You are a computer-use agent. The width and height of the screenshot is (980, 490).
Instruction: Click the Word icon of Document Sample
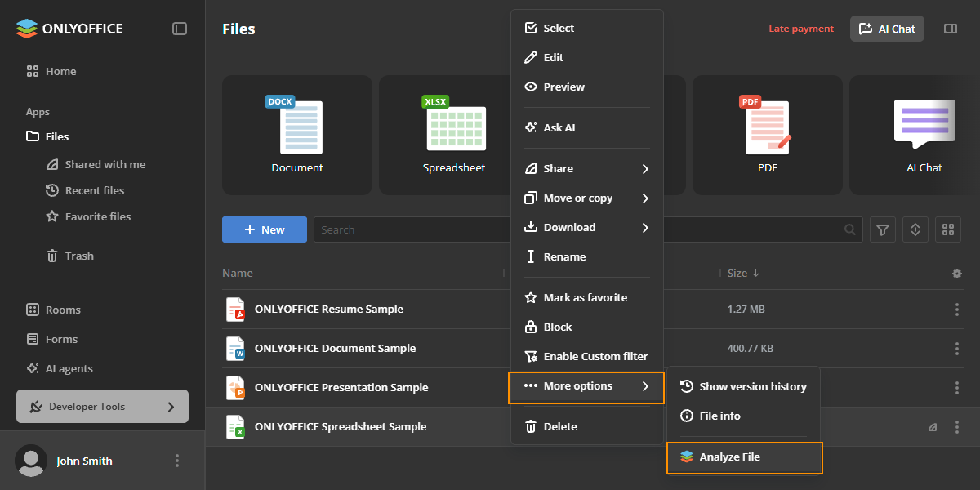235,349
